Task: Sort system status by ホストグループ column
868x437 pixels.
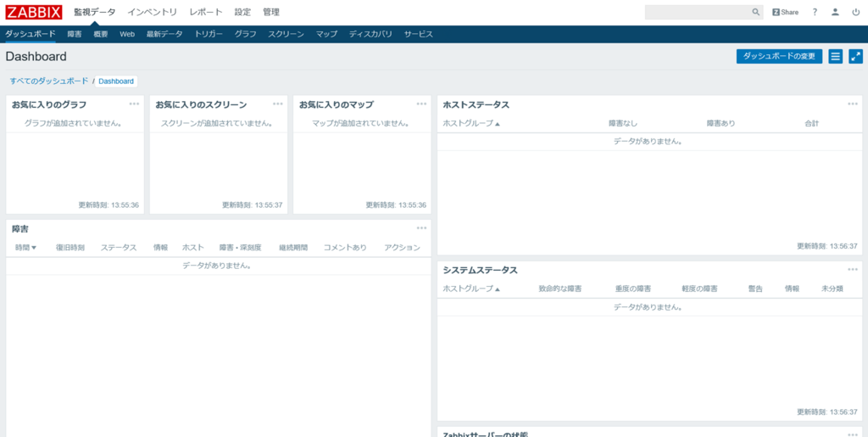Action: click(x=471, y=289)
